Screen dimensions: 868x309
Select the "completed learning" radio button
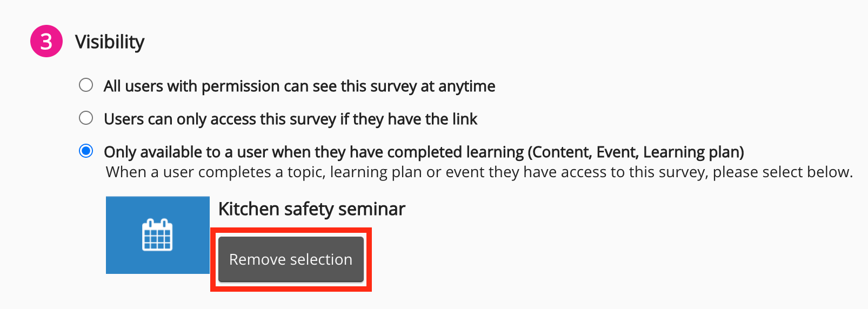click(x=86, y=151)
